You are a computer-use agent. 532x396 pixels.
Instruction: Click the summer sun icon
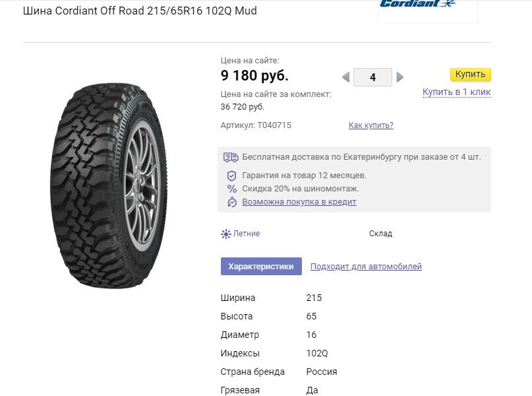click(x=226, y=234)
